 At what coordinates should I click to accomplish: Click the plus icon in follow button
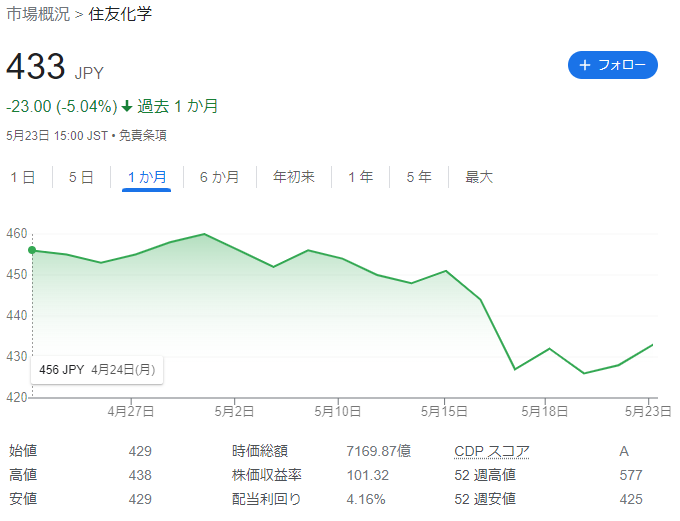[x=585, y=65]
